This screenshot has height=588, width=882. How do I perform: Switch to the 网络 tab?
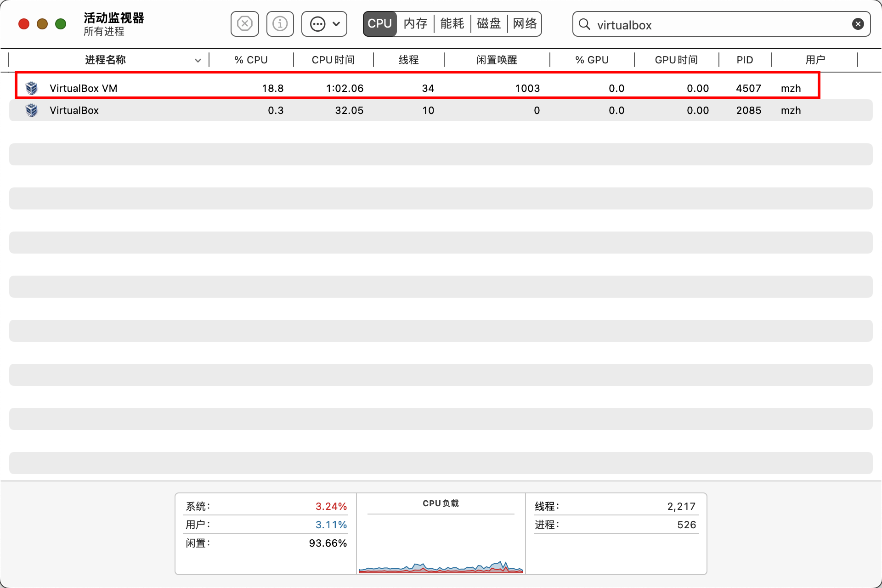click(525, 24)
